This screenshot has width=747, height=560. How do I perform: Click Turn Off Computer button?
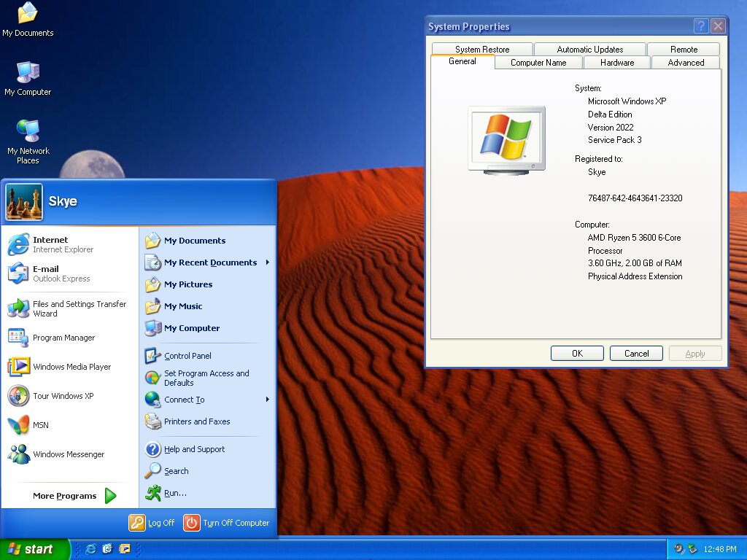point(227,522)
